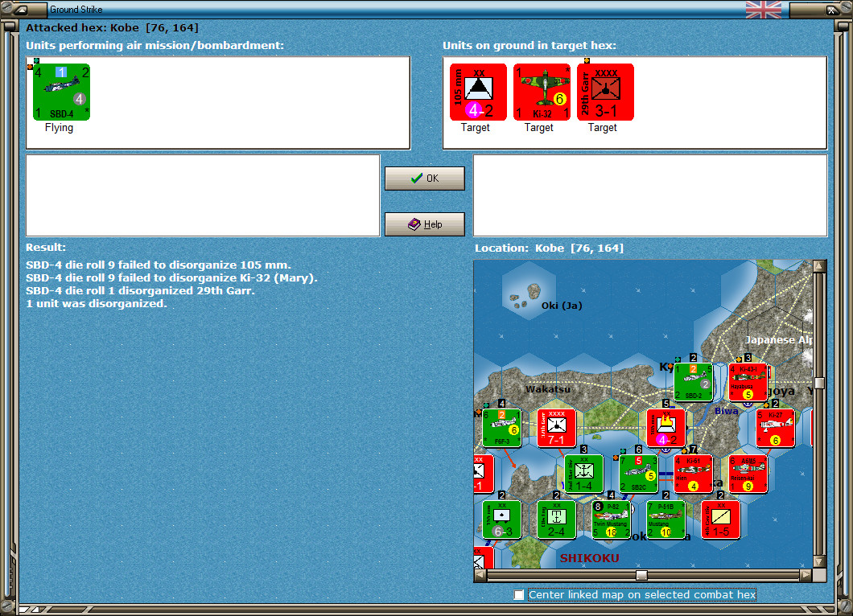Click the P-82 Twin Mustang unit
853x616 pixels.
pos(611,519)
